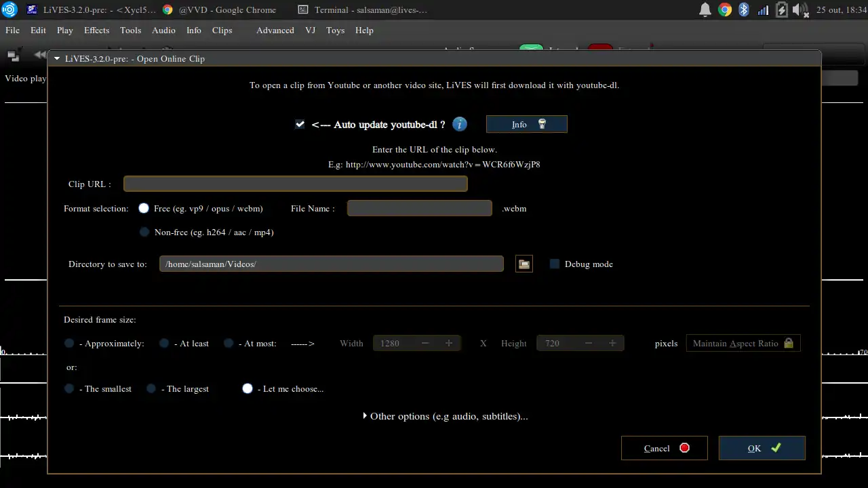
Task: Open the Info menu
Action: pyautogui.click(x=194, y=30)
